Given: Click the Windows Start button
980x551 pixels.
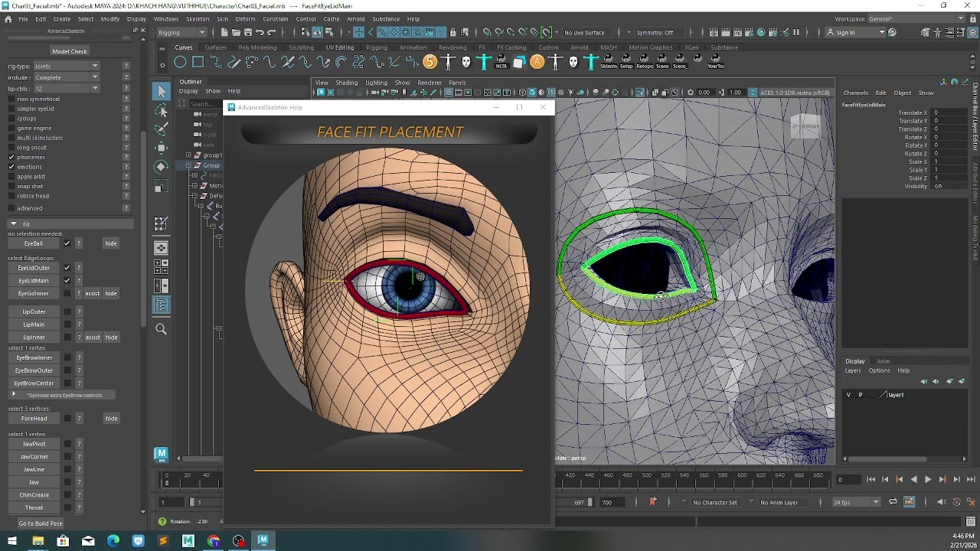Looking at the screenshot, I should (x=12, y=541).
